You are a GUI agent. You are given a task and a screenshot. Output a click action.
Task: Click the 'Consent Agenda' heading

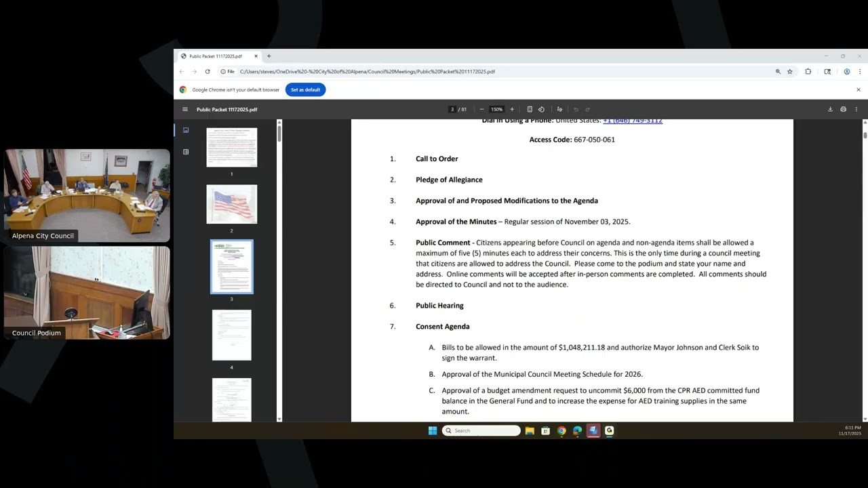[442, 327]
